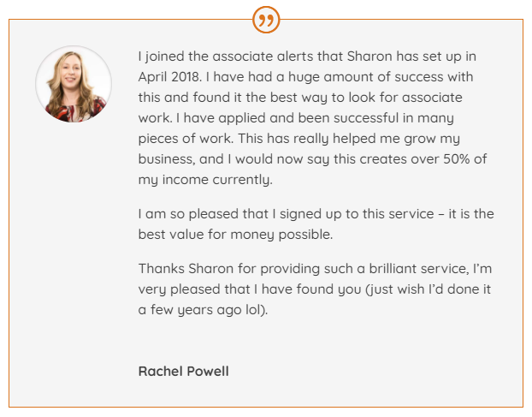
Task: Click the name Rachel Powell
Action: point(184,371)
